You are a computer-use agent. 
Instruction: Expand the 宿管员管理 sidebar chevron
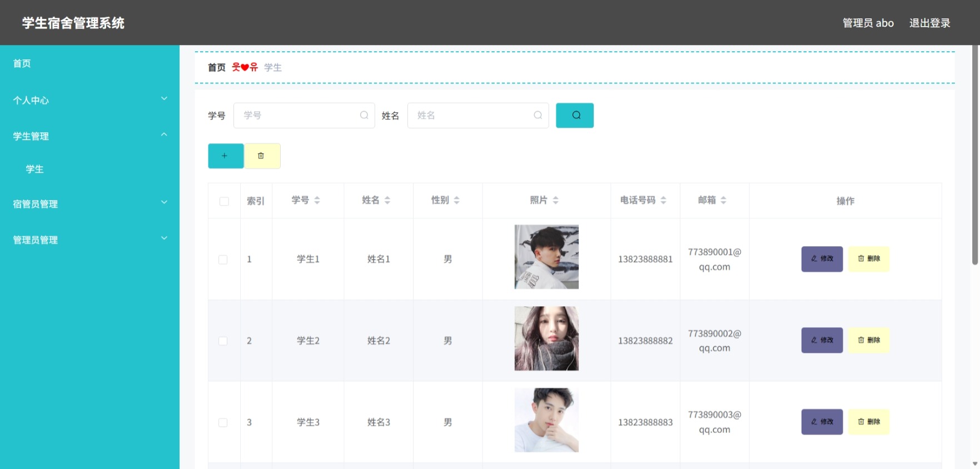tap(164, 202)
